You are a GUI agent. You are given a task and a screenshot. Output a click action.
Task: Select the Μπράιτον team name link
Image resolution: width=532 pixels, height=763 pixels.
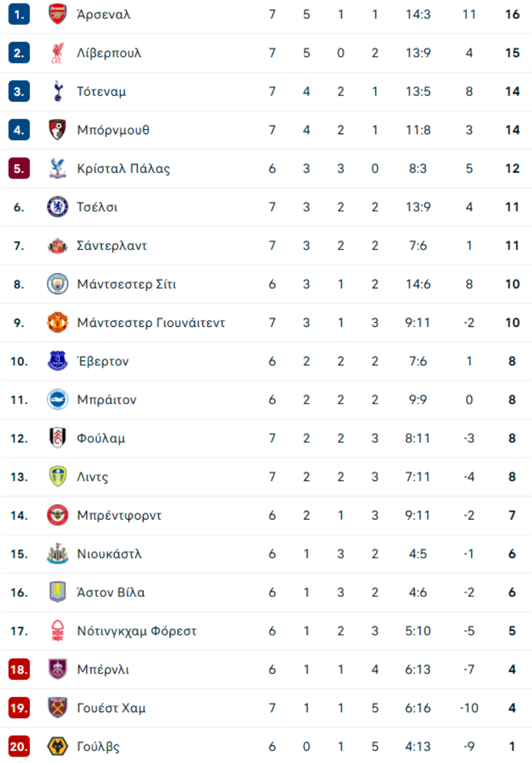click(x=106, y=400)
